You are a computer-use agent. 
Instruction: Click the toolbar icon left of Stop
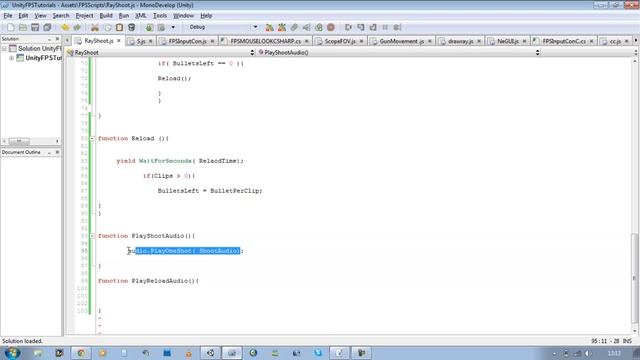click(319, 27)
